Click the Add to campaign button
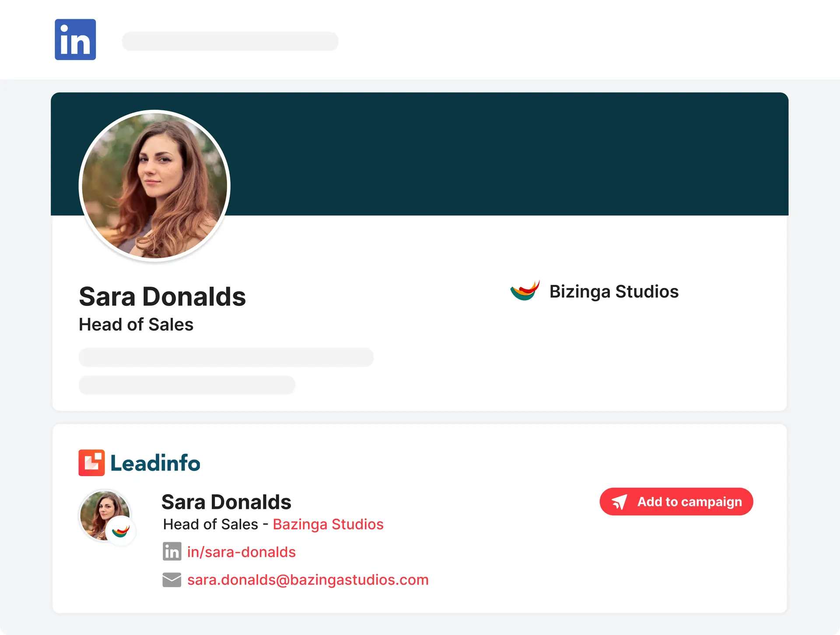This screenshot has width=840, height=635. [x=676, y=502]
